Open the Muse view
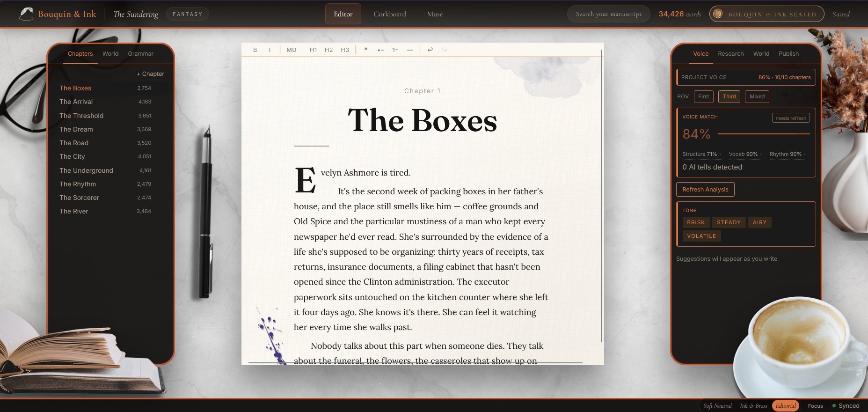This screenshot has height=412, width=868. pyautogui.click(x=435, y=14)
